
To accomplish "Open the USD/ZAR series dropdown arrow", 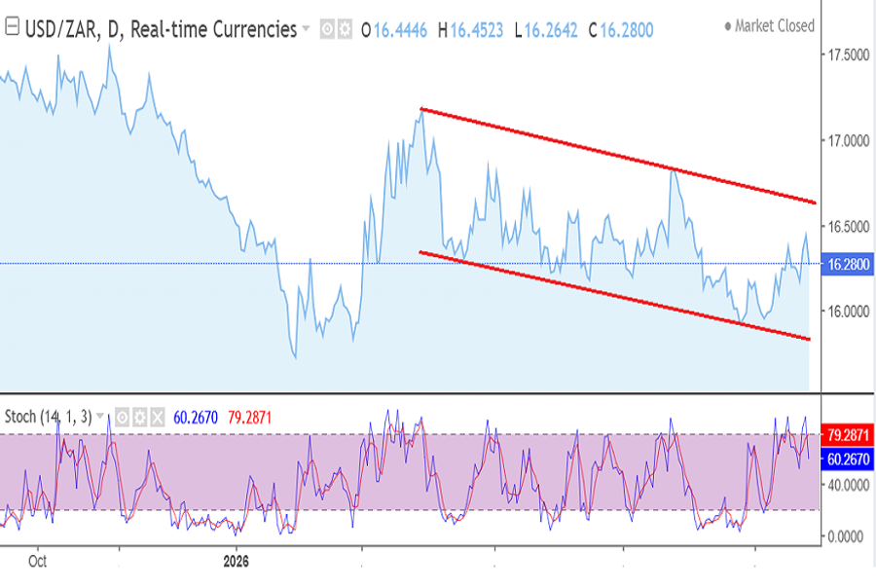I will click(306, 28).
